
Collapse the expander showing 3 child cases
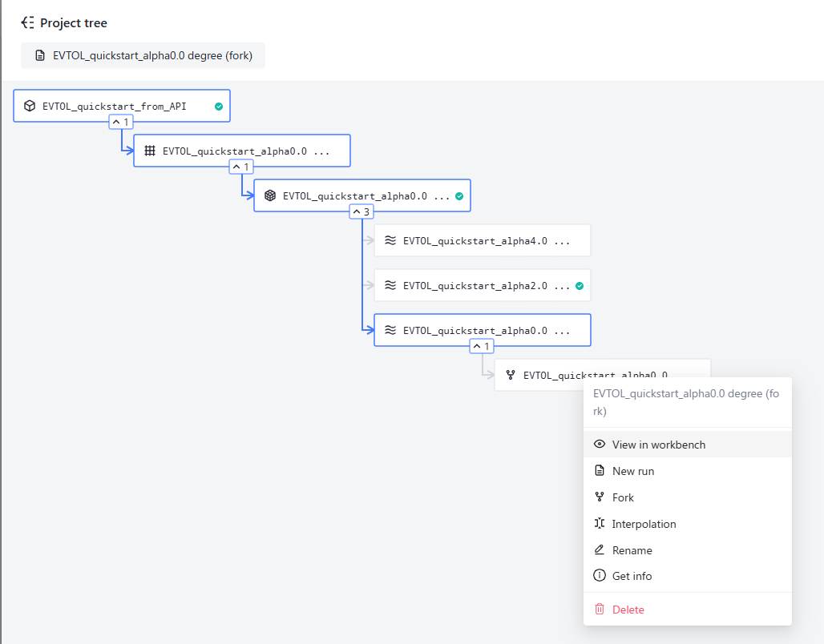click(362, 211)
